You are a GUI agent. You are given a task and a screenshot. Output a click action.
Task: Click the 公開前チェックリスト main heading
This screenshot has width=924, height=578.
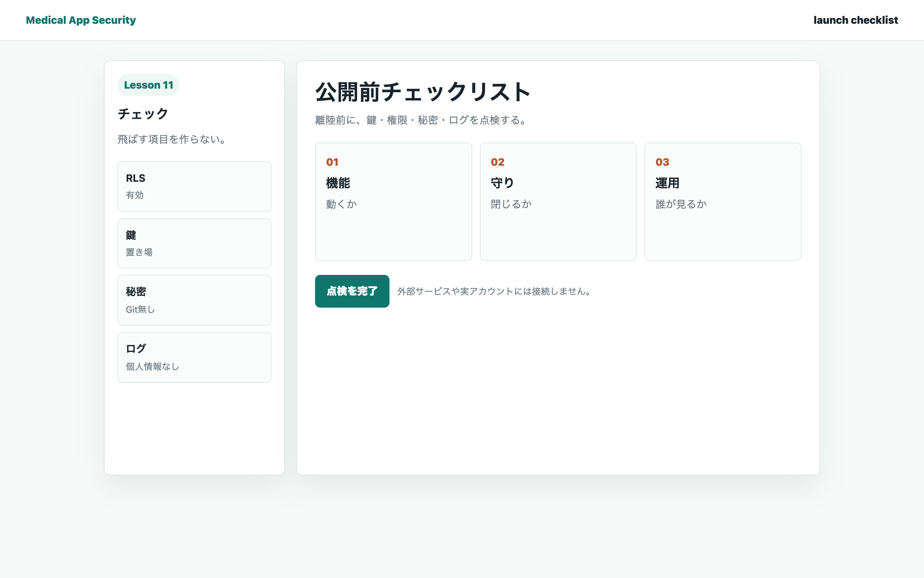(x=423, y=92)
